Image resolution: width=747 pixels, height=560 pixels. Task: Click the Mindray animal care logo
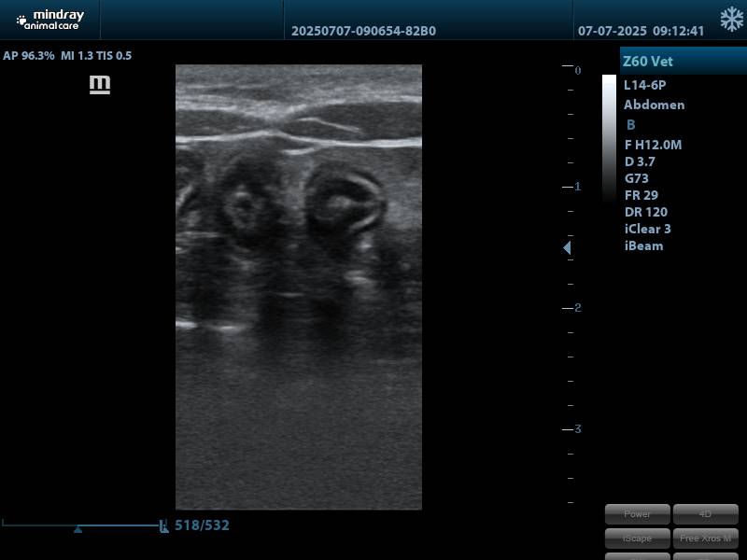point(50,20)
